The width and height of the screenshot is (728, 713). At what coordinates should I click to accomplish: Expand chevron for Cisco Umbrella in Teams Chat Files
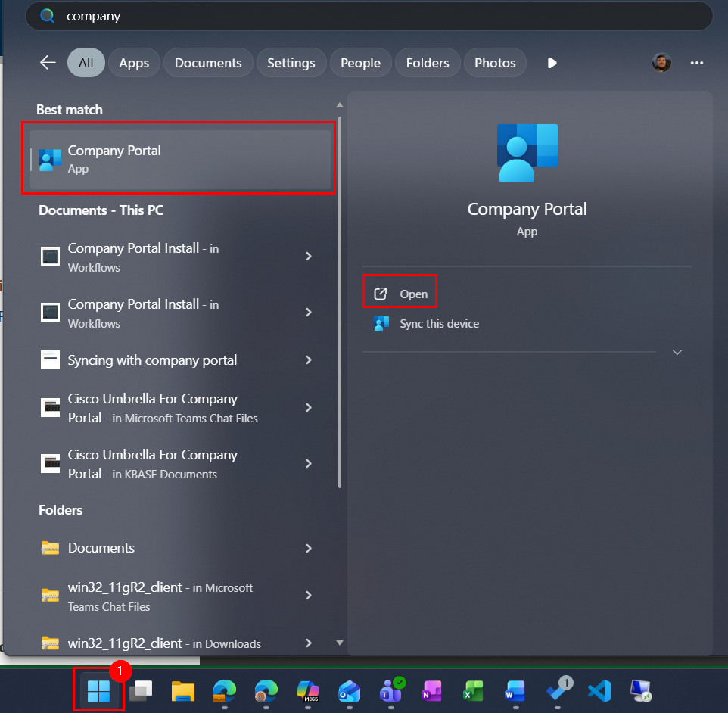(309, 408)
